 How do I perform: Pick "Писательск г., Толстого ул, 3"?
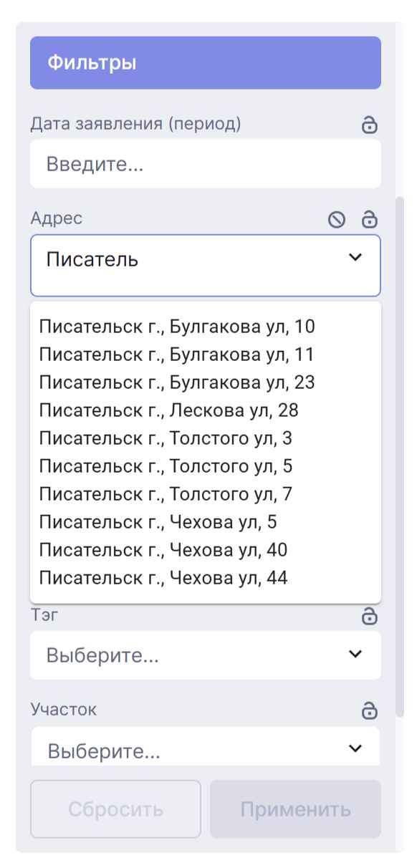[x=169, y=438]
